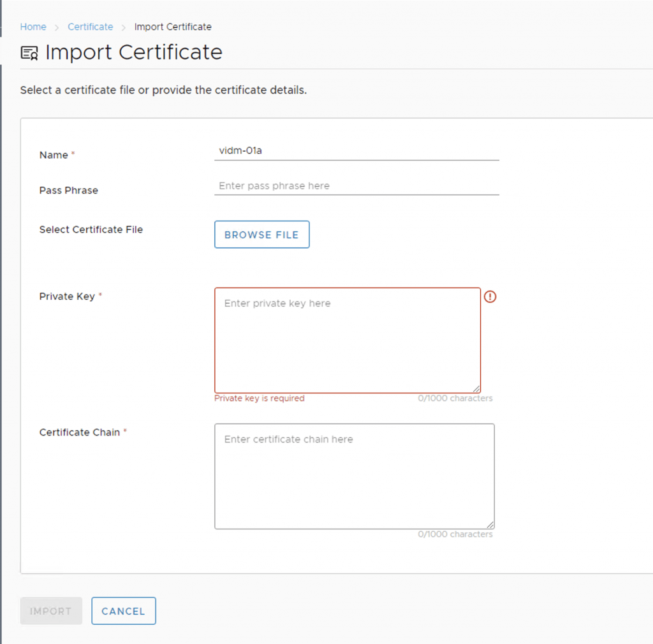Screen dimensions: 653x644
Task: Focus the Private Key text area
Action: point(348,340)
